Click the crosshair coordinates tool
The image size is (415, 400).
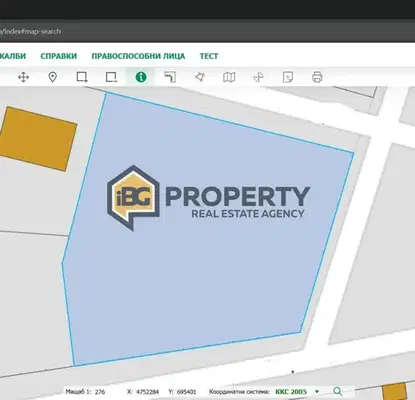coord(258,77)
